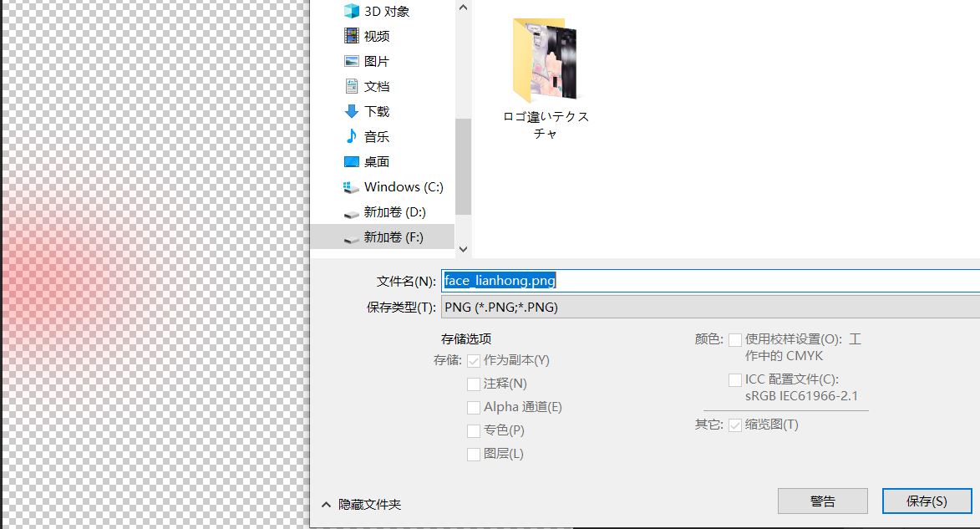Collapse folders with 隐藏文件夹
Screen dimensions: 980x529
tap(361, 504)
